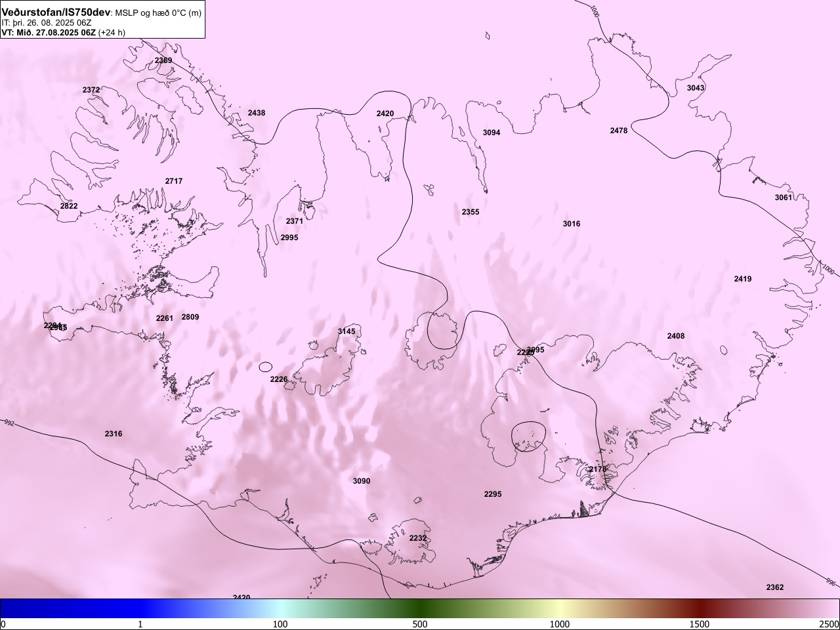Click the Veðurstofan/IS750dev map title

click(56, 12)
